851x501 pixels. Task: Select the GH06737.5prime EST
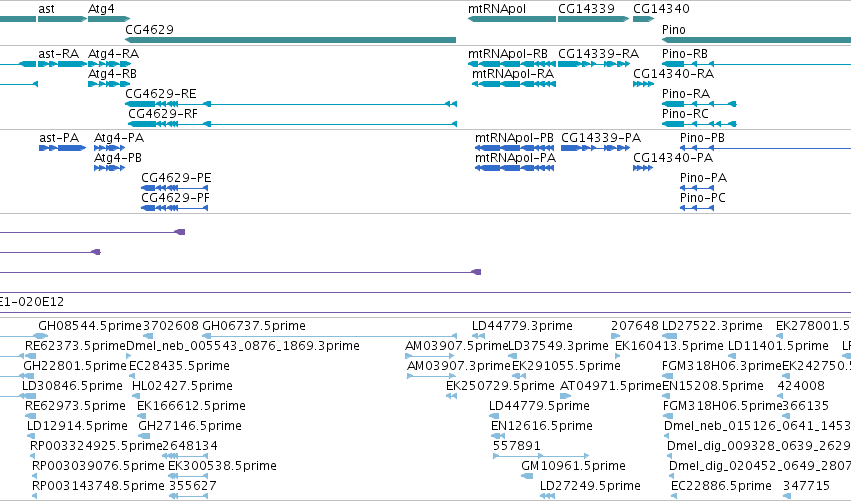tap(254, 326)
